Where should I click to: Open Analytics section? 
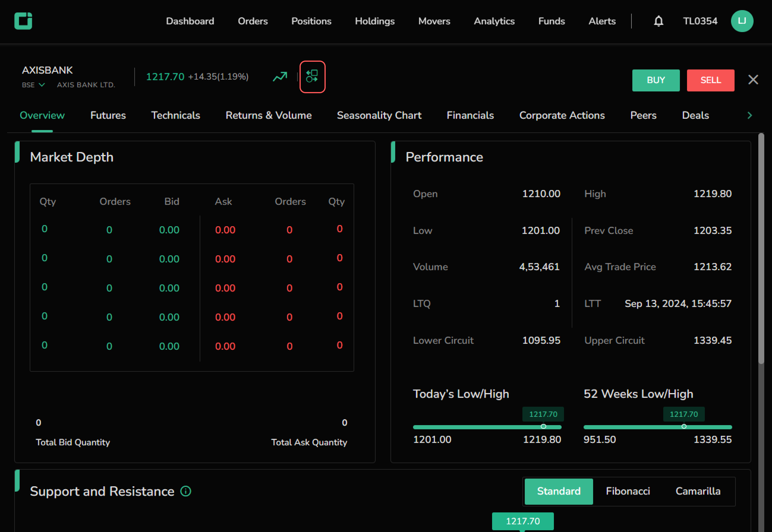pyautogui.click(x=494, y=21)
